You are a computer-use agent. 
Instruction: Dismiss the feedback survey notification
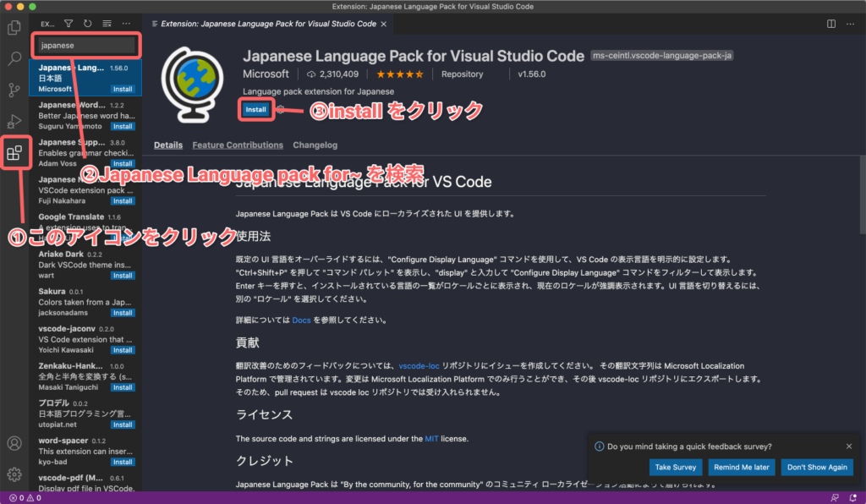point(849,446)
